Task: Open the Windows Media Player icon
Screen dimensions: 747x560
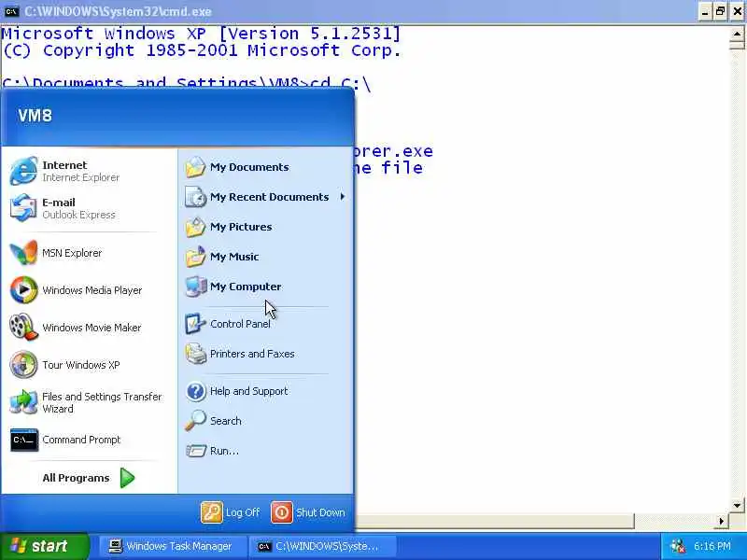Action: 23,290
